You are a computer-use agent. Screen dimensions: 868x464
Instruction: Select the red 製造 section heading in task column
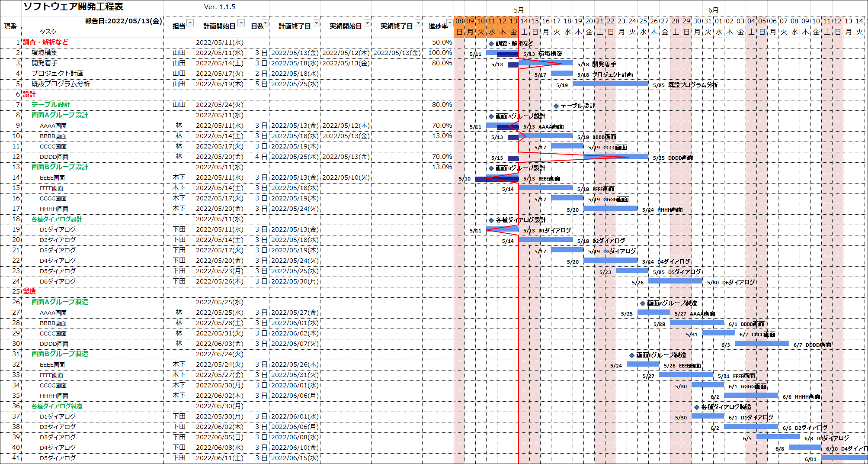click(29, 292)
